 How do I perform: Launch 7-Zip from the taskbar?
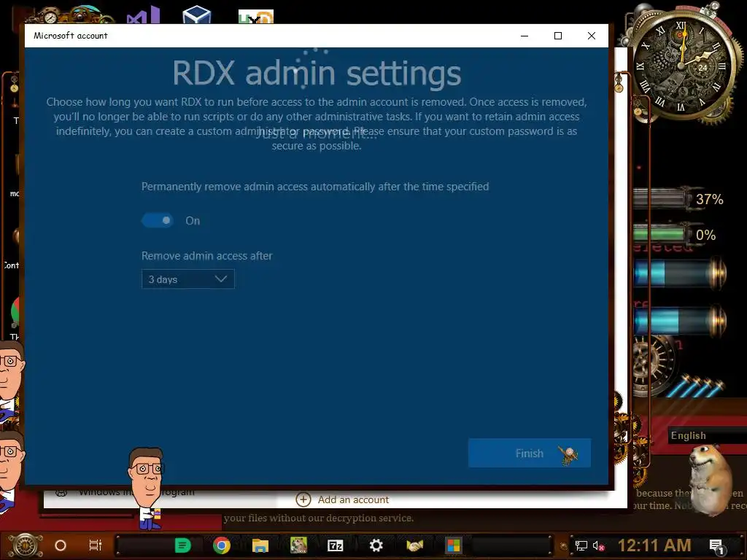click(336, 545)
